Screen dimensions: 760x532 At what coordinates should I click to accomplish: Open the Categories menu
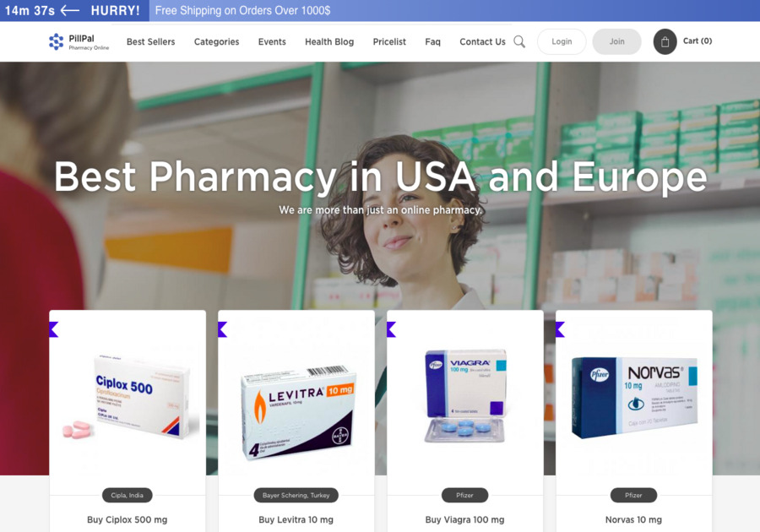point(217,41)
